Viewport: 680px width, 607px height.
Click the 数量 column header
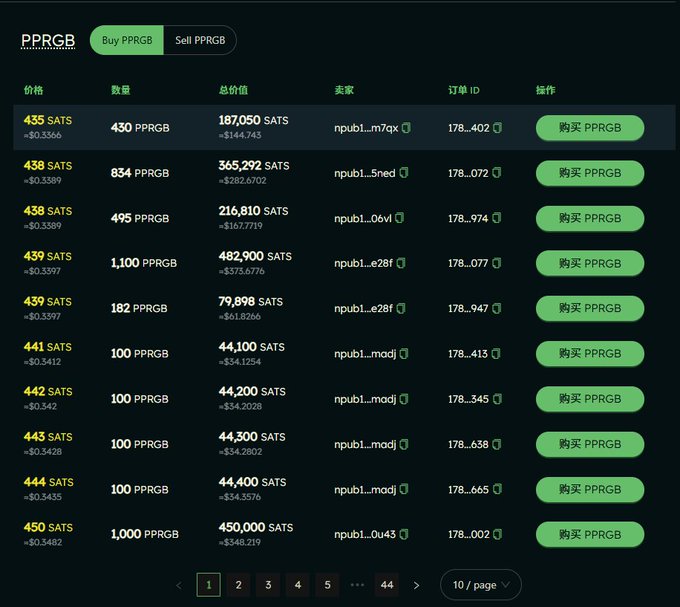121,90
